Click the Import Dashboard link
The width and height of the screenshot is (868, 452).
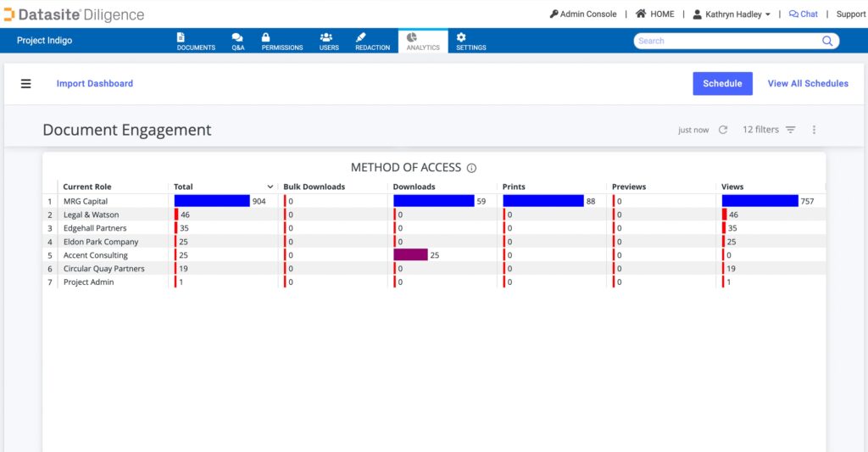(95, 84)
